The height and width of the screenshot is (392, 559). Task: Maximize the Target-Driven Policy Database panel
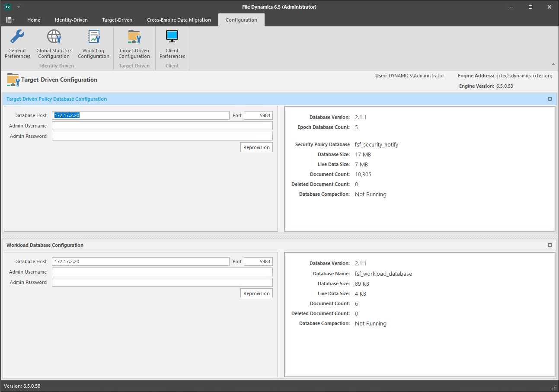(550, 99)
